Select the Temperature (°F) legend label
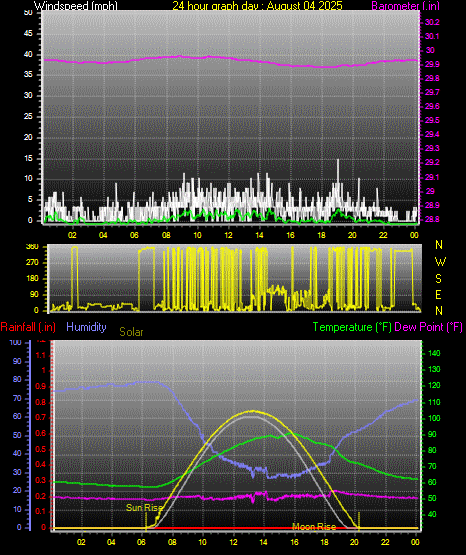This screenshot has height=555, width=466. tap(352, 327)
